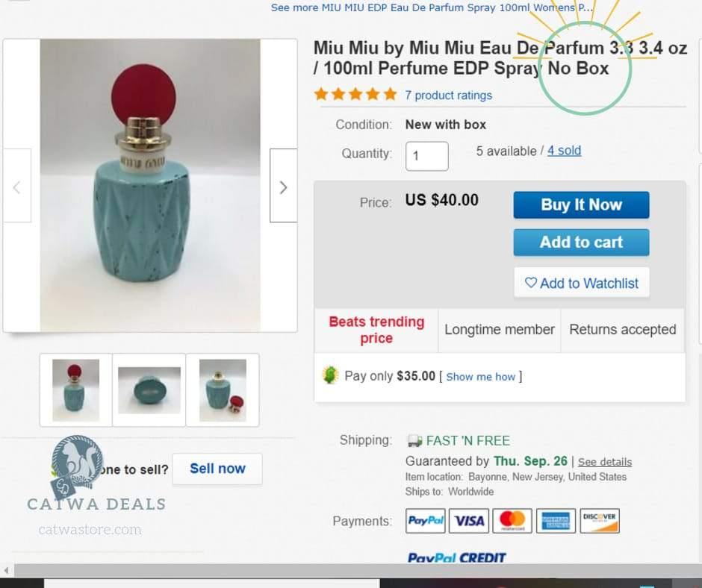Click the Mastercard payment icon
Image resolution: width=702 pixels, height=588 pixels.
[512, 521]
